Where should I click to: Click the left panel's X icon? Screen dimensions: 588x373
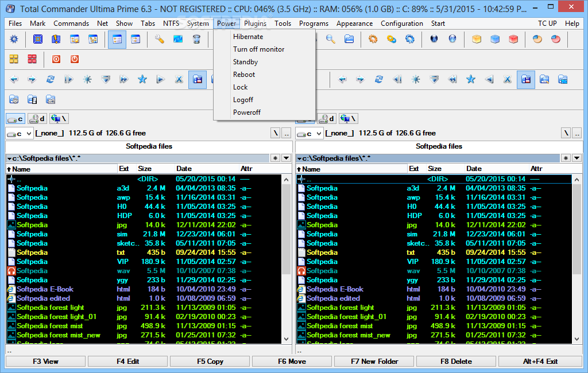pos(179,79)
